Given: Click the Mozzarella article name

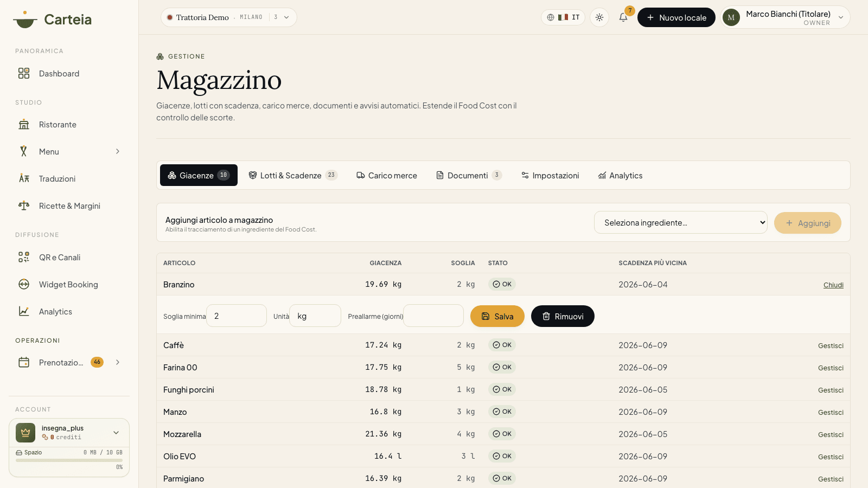Looking at the screenshot, I should [182, 434].
